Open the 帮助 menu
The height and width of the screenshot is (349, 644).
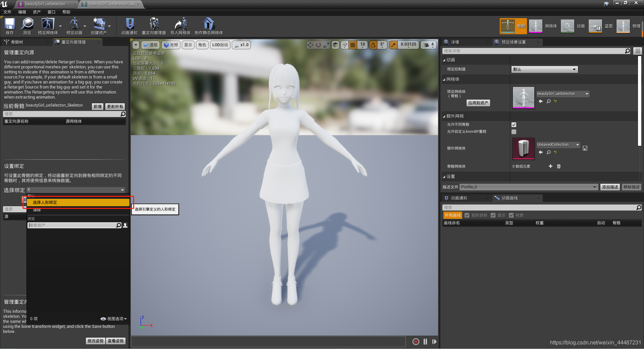[x=66, y=12]
